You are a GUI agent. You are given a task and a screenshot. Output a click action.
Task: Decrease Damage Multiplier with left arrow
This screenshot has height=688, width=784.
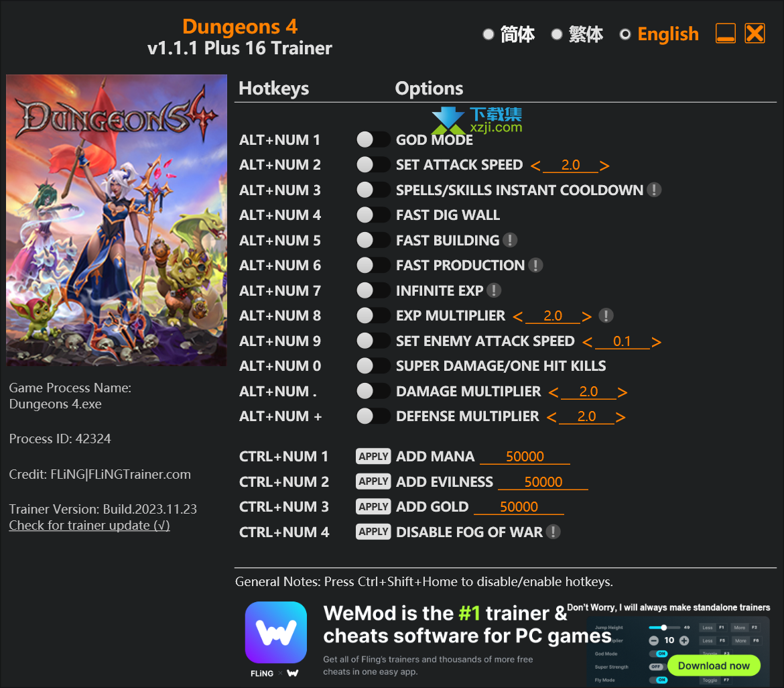[553, 392]
